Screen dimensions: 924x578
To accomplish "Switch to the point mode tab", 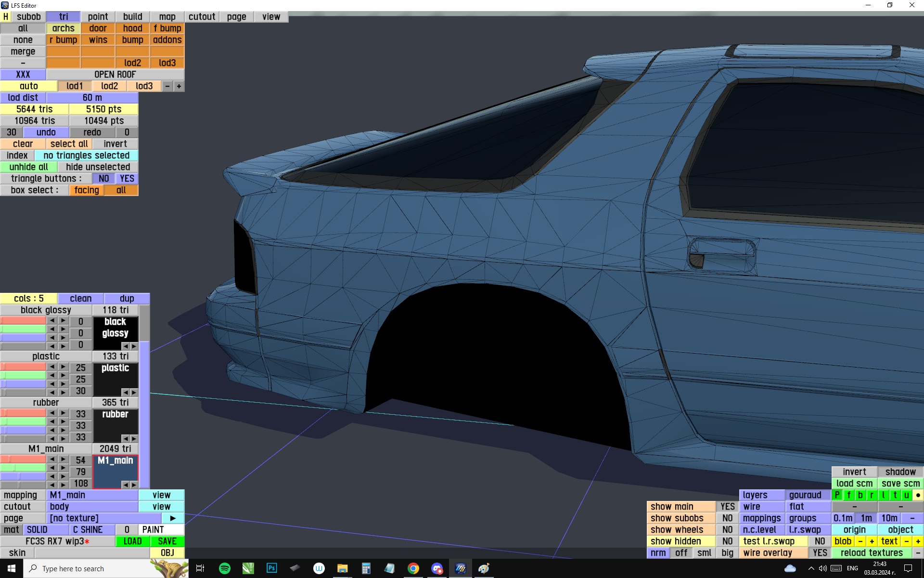I will (98, 16).
